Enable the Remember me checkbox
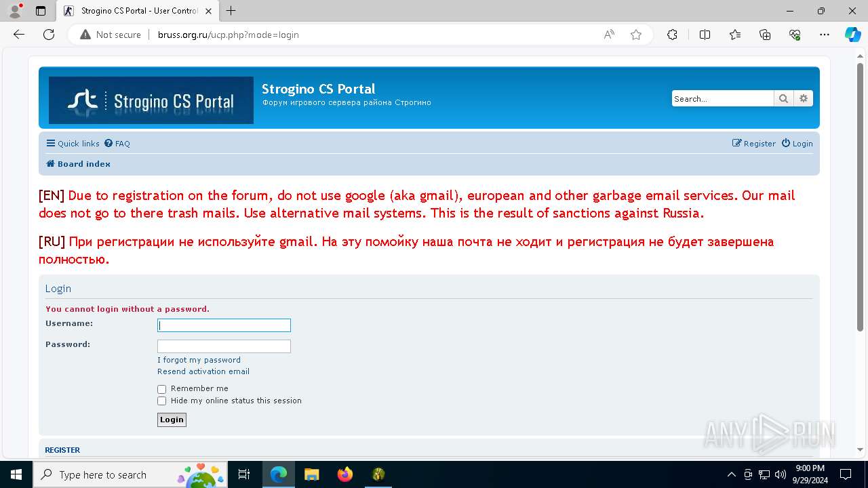 pos(161,389)
